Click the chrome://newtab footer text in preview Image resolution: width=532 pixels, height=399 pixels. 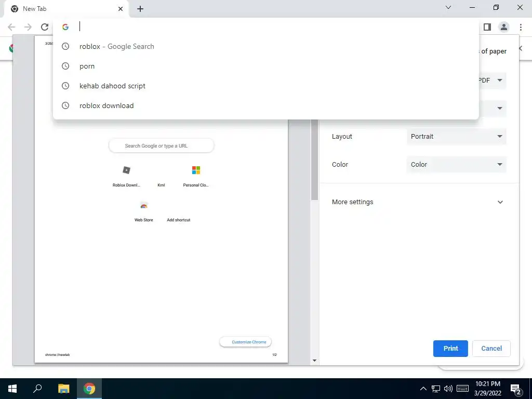coord(57,355)
